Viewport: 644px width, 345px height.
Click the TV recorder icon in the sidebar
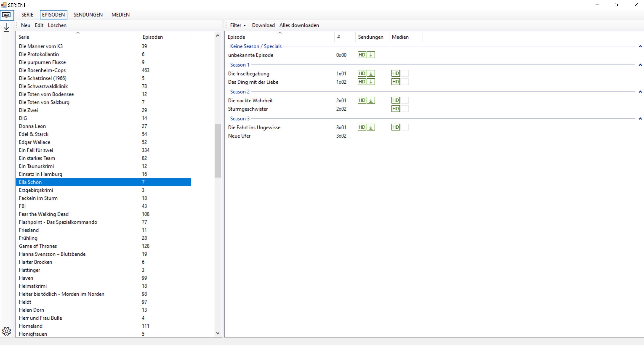[7, 15]
